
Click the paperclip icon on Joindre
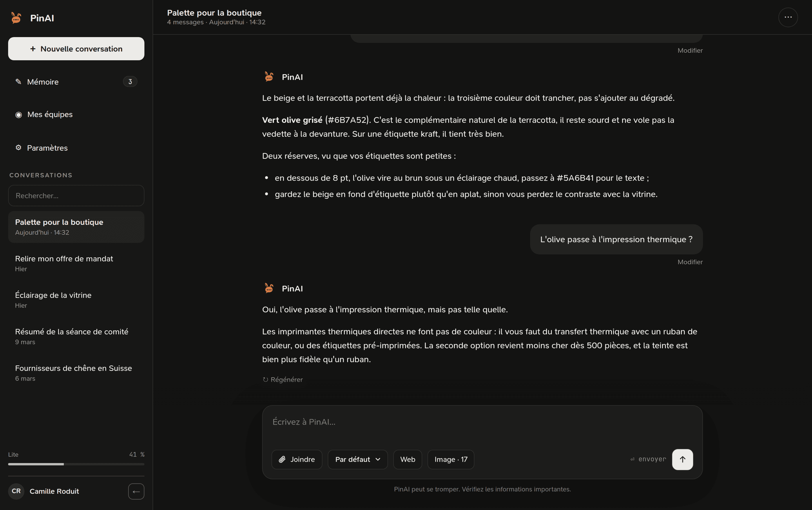(282, 459)
